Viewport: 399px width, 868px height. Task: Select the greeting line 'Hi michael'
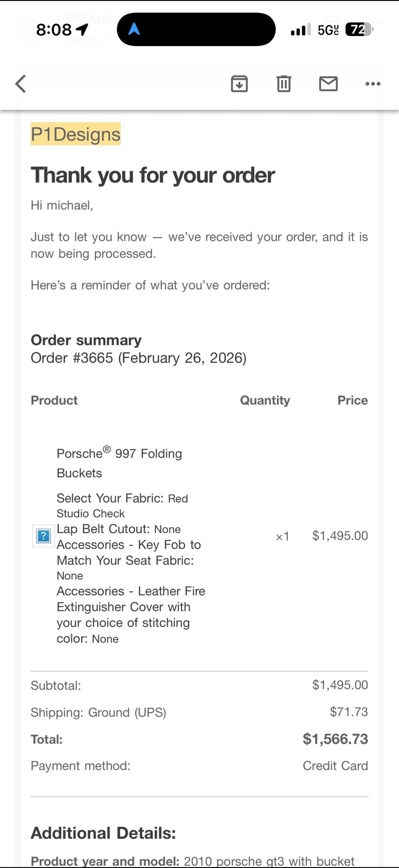tap(62, 205)
